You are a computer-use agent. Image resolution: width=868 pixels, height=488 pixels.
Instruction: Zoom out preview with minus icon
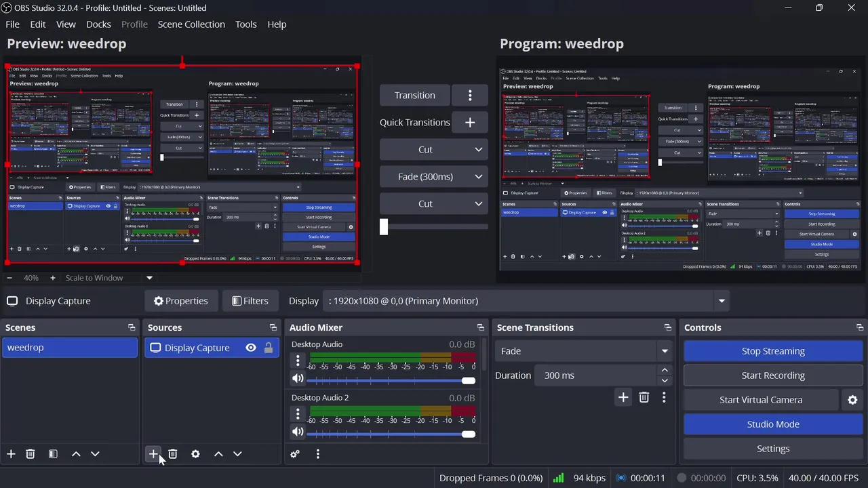[x=9, y=278]
